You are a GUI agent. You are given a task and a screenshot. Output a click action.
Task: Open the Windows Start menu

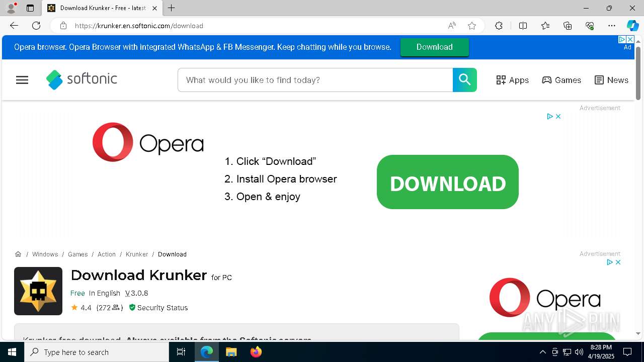[12, 352]
